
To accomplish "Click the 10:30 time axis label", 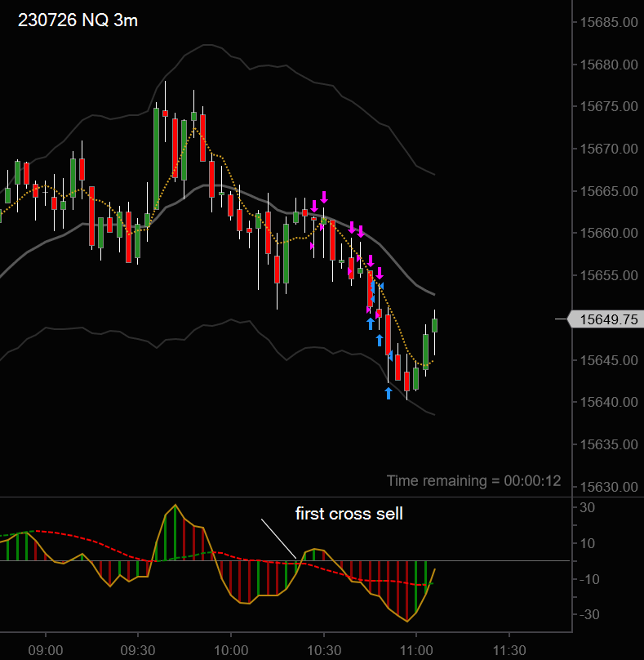I will coord(324,650).
